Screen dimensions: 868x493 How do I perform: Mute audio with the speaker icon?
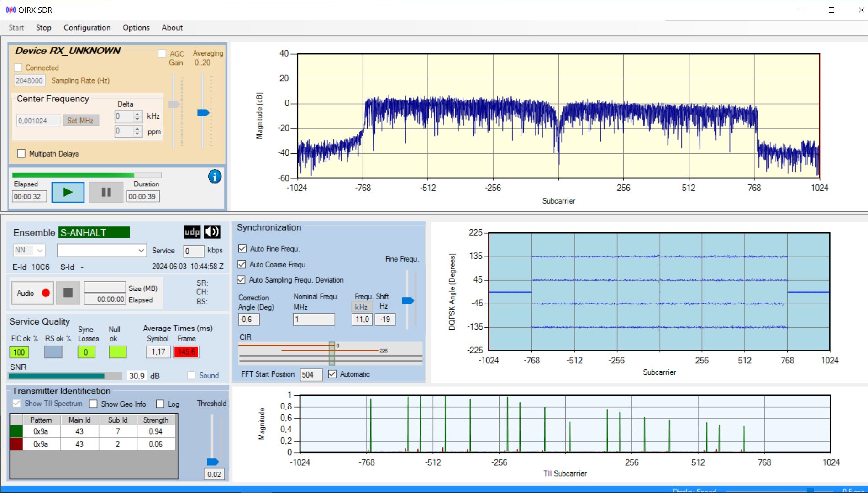coord(212,232)
